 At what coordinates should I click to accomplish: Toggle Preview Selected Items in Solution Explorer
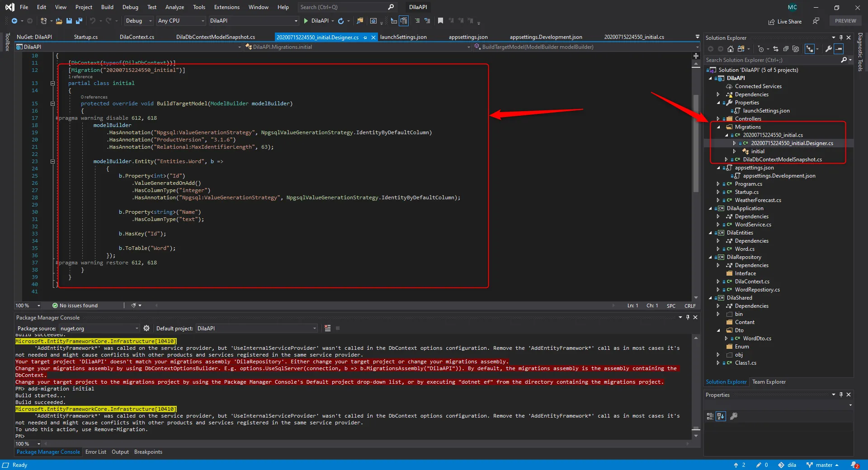[x=839, y=49]
